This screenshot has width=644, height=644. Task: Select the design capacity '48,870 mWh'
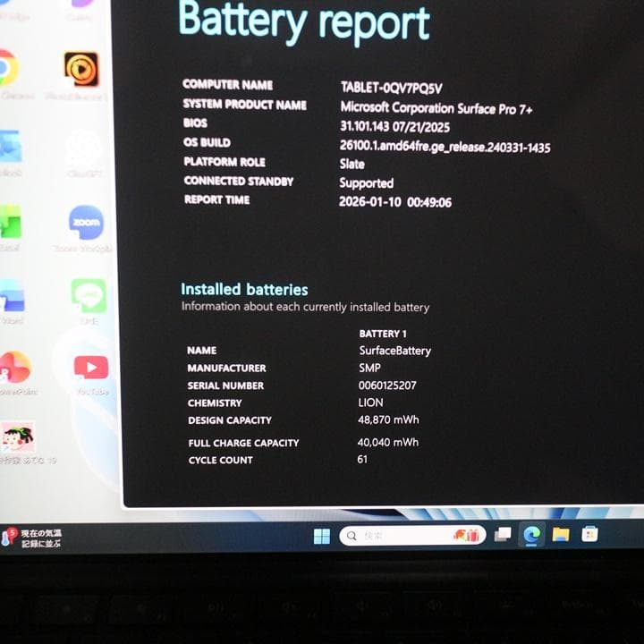click(x=388, y=419)
